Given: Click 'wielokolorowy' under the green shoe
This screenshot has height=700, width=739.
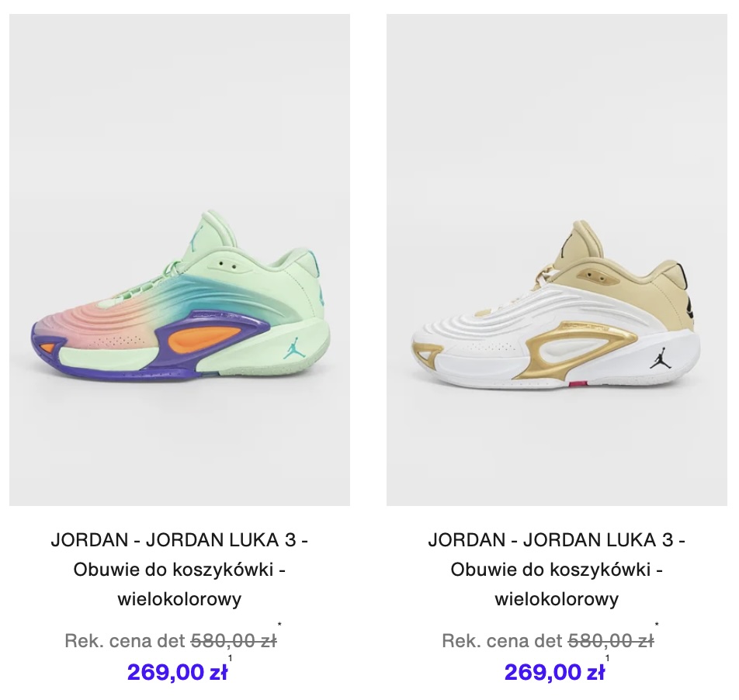Looking at the screenshot, I should coord(179,599).
